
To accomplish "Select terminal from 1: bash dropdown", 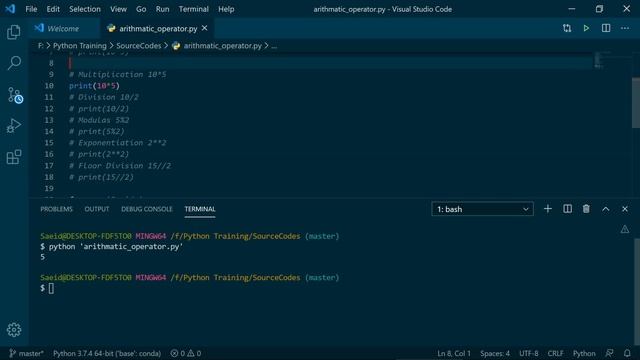I will click(x=482, y=209).
